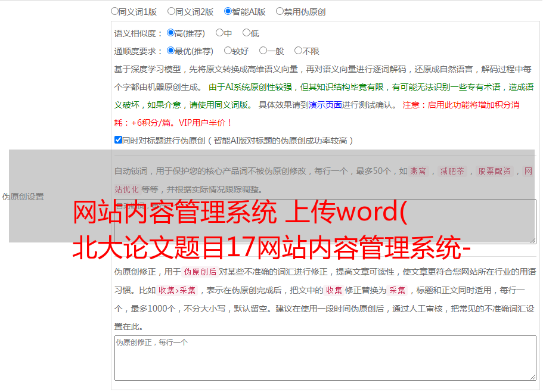This screenshot has width=543, height=392.
Task: Click the 通顺度要求 label
Action: click(x=138, y=51)
